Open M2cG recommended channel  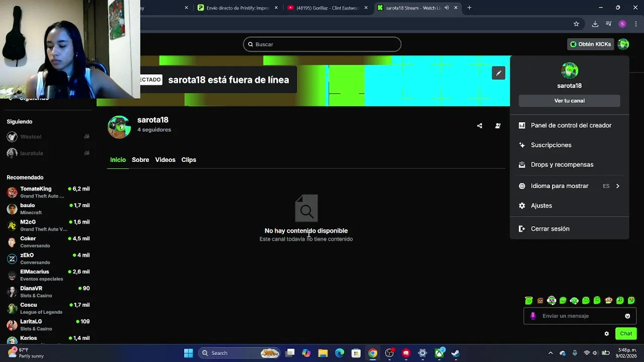pos(48,225)
